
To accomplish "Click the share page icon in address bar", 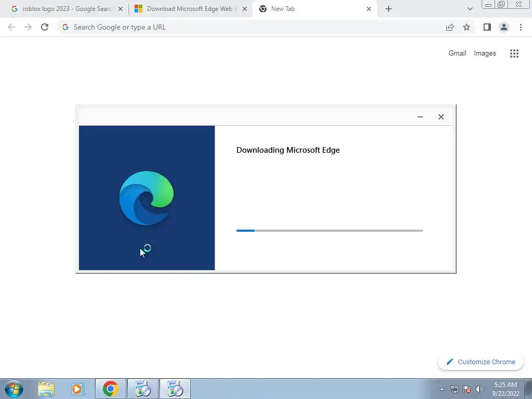I will pos(450,27).
